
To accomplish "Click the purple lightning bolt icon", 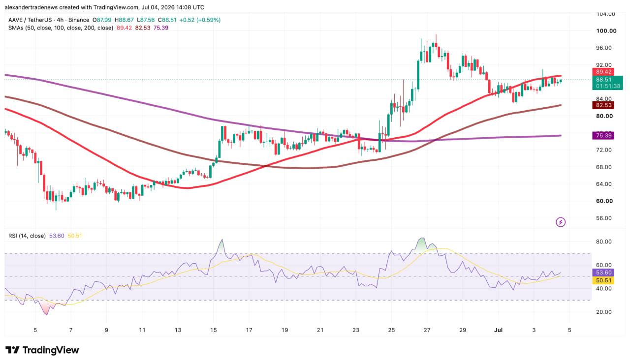I will (561, 222).
